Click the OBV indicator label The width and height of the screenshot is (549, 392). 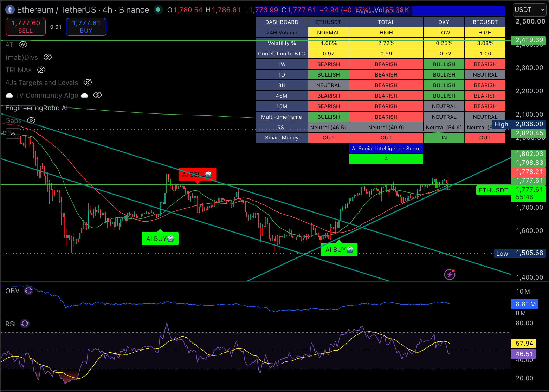[12, 291]
